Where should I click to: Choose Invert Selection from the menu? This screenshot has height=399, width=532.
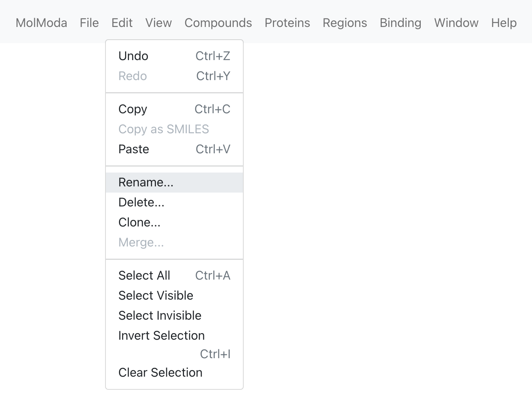(x=174, y=344)
